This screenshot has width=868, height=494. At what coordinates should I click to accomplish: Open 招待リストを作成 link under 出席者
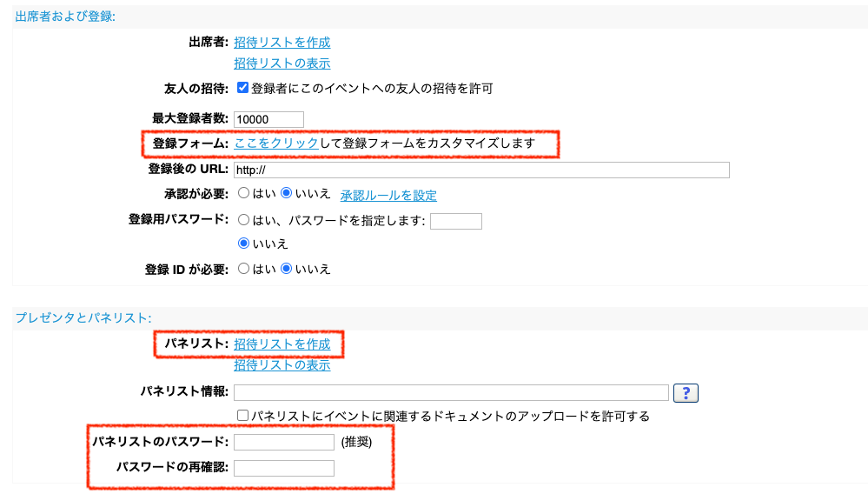click(x=282, y=42)
